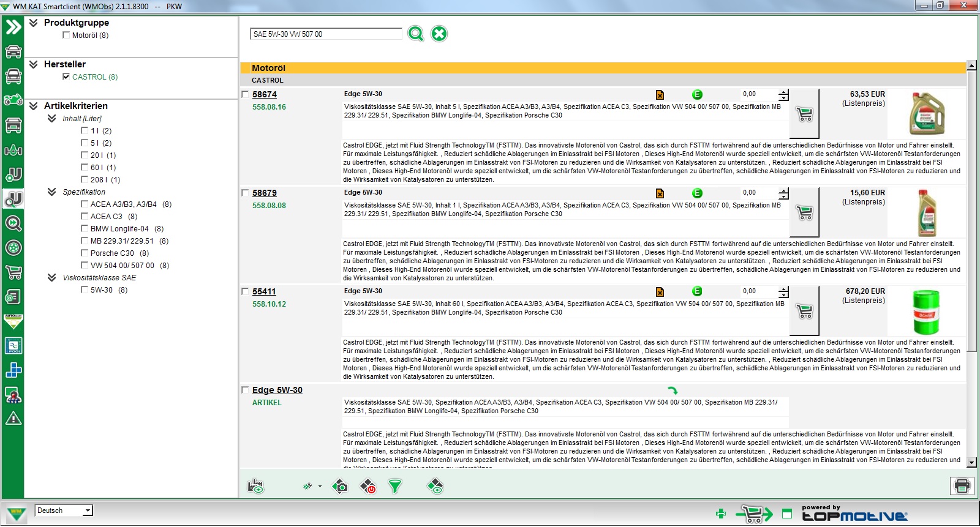This screenshot has width=980, height=527.
Task: Expand the sidebar with double-arrow icon
Action: pyautogui.click(x=13, y=27)
